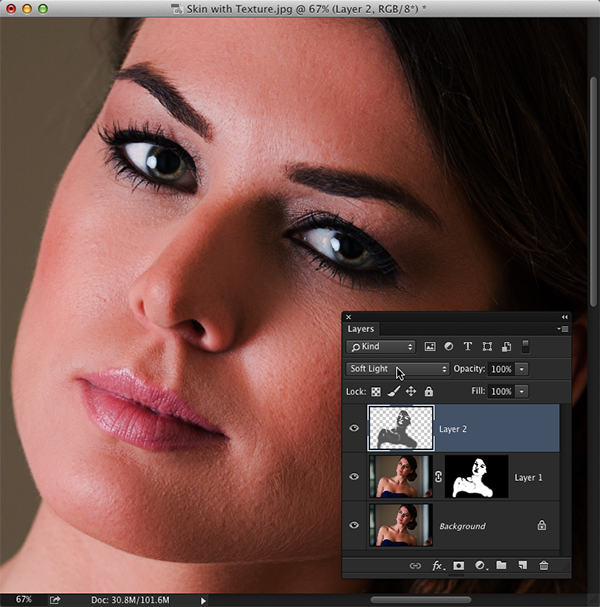Select the Layer 1 mask thumbnail
The width and height of the screenshot is (600, 607).
(x=476, y=477)
